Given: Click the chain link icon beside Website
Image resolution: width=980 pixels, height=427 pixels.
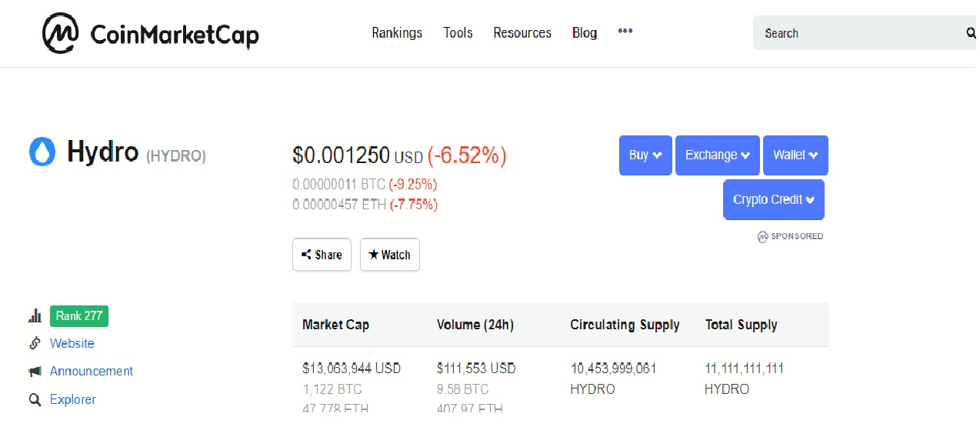Looking at the screenshot, I should pos(35,344).
